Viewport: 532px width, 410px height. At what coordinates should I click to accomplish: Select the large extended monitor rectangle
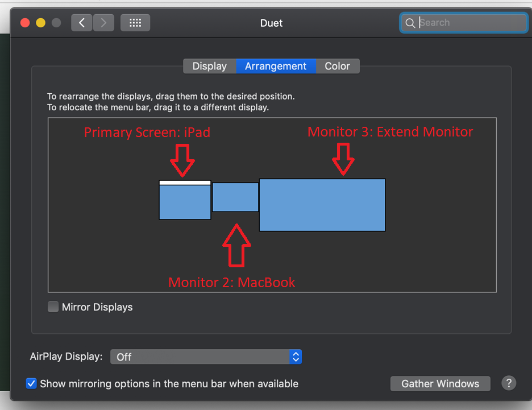(322, 205)
